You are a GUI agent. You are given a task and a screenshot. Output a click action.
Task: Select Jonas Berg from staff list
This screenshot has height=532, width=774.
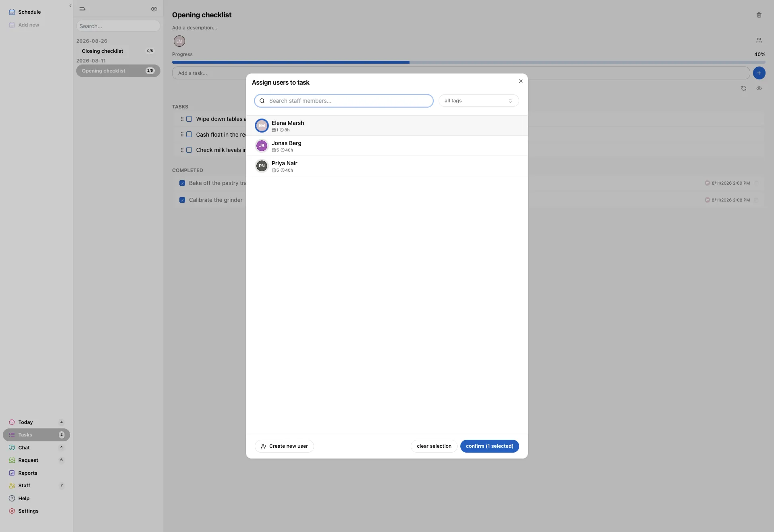(387, 146)
